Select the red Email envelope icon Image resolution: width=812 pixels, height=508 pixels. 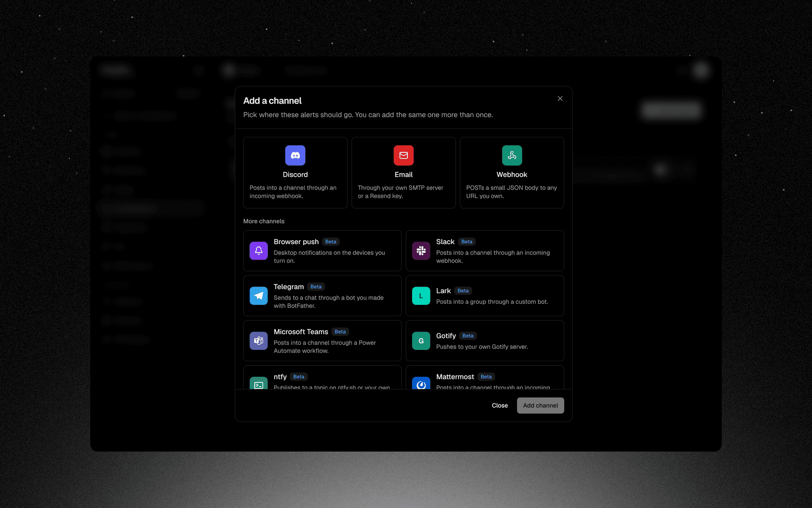coord(404,155)
